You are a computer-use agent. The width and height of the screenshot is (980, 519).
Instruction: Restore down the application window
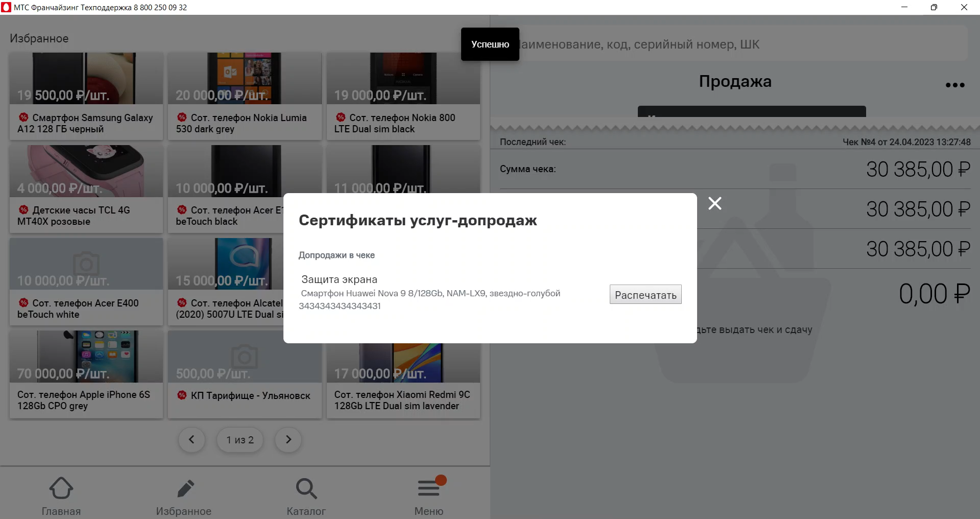pyautogui.click(x=934, y=7)
